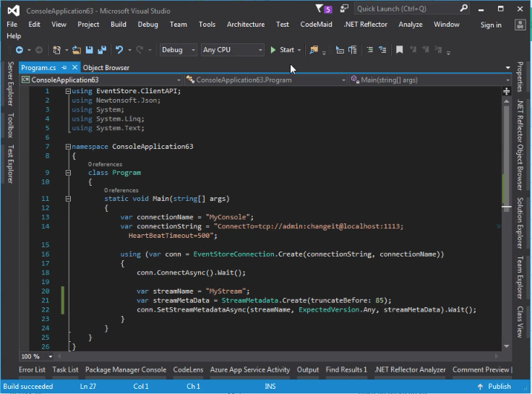Image resolution: width=532 pixels, height=394 pixels.
Task: Click the 0 references CodeLens above class Program
Action: point(105,164)
